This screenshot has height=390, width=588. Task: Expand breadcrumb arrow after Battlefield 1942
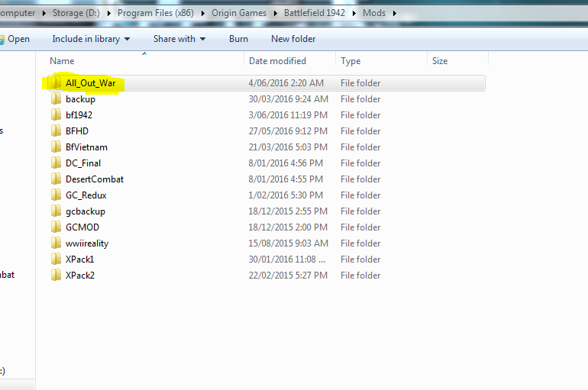coord(354,13)
